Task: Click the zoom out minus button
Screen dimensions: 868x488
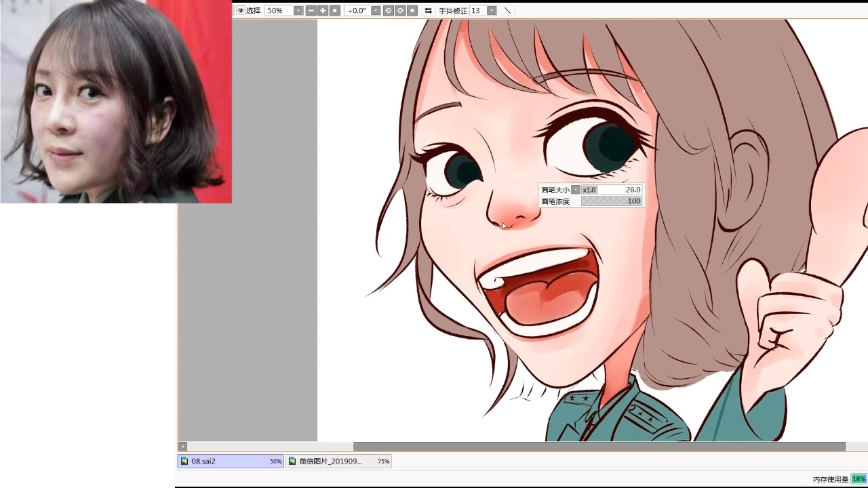Action: 311,11
